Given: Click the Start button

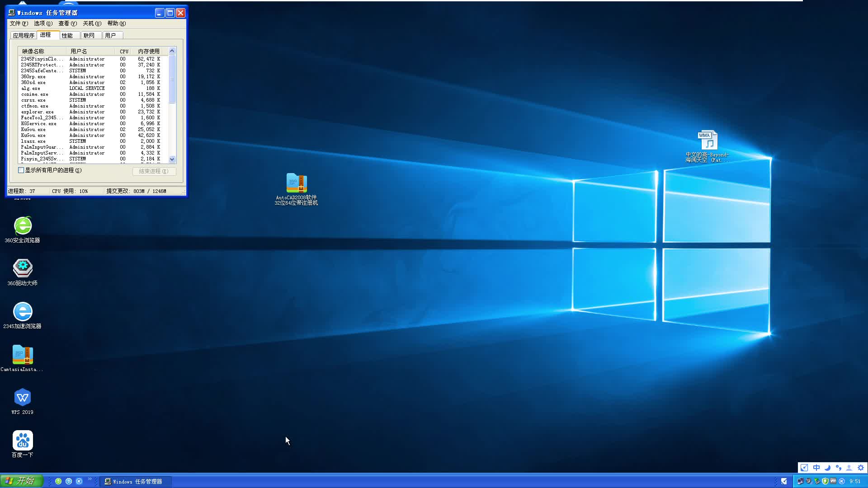Looking at the screenshot, I should 21,481.
